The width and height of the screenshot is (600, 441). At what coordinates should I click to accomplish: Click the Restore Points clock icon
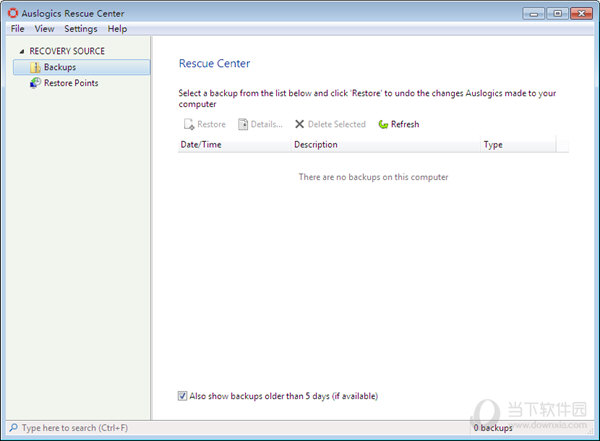(35, 83)
